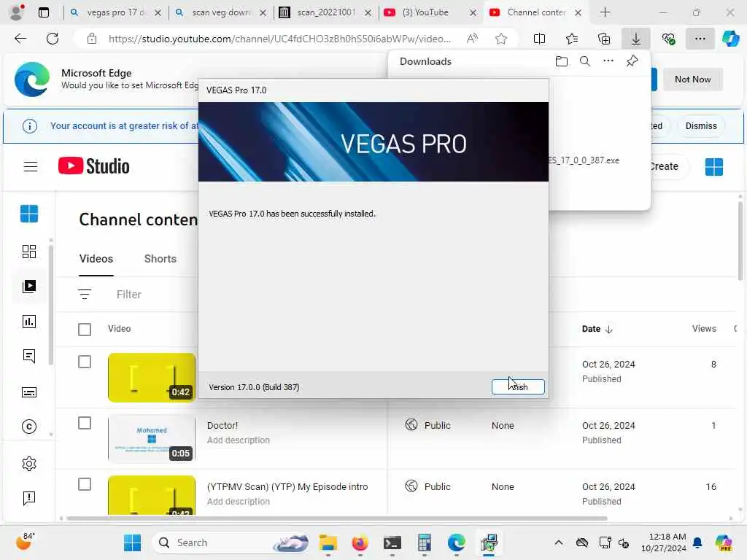Switch to the Shorts tab
Viewport: 747px width, 560px height.
(160, 259)
